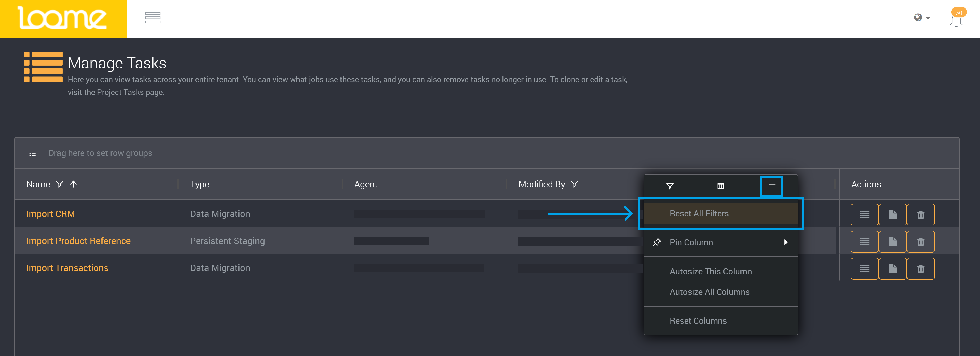
Task: Open the hamburger navigation menu
Action: click(152, 18)
